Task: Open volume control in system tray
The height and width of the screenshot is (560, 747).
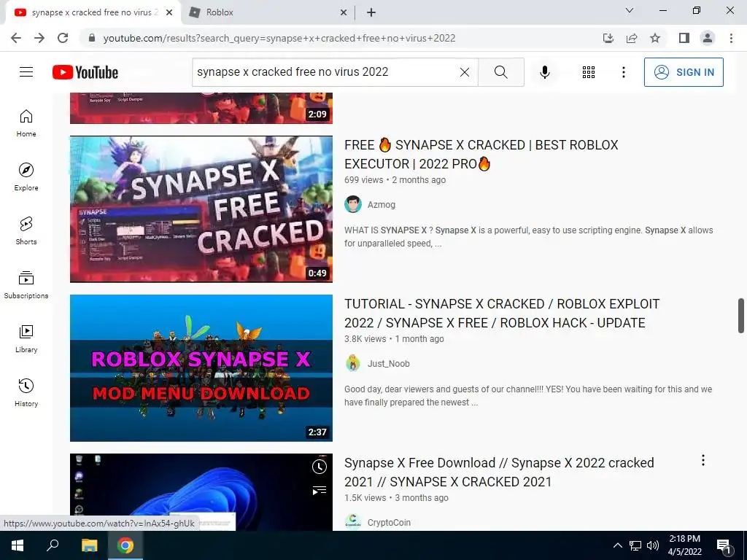Action: coord(653,545)
